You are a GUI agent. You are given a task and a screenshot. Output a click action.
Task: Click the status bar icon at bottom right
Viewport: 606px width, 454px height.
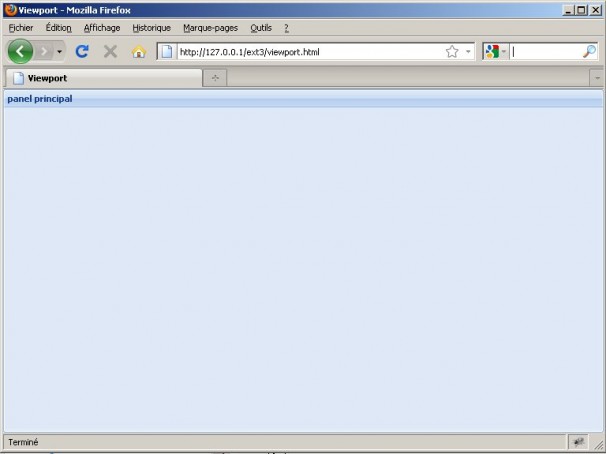(578, 441)
